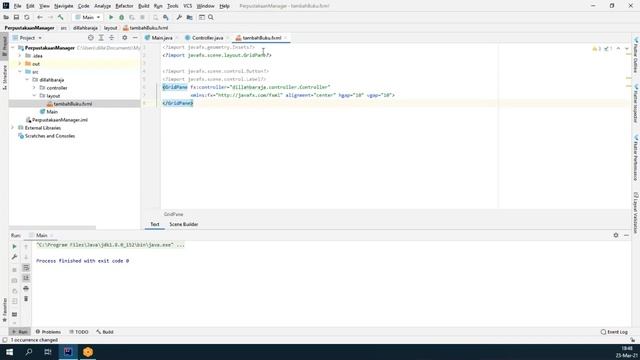Rerun Main from Run panel play icon

click(14, 247)
